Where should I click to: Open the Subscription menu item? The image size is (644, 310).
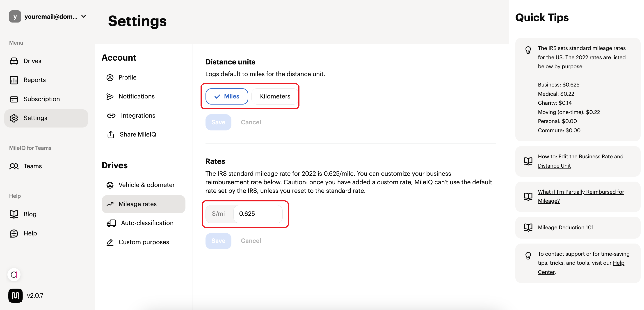(x=46, y=99)
